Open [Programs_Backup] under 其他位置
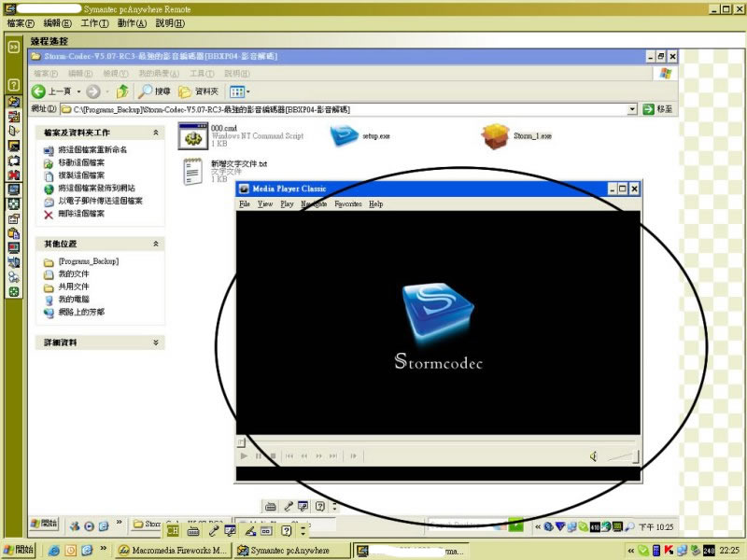The height and width of the screenshot is (560, 747). 89,261
